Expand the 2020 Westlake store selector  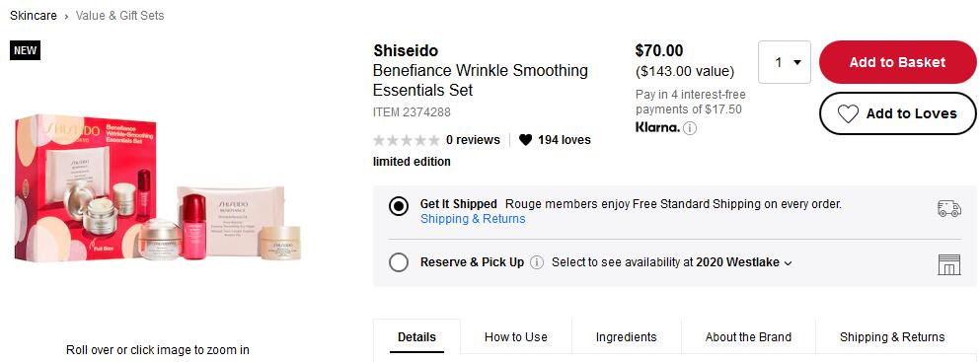[744, 262]
